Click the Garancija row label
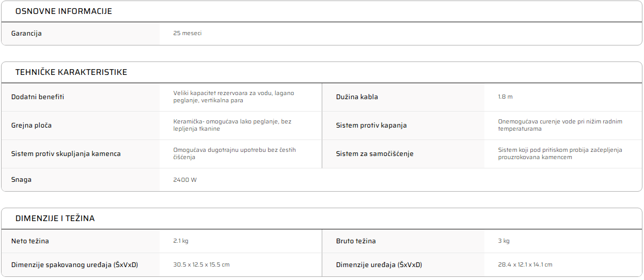644x280 pixels. click(26, 33)
